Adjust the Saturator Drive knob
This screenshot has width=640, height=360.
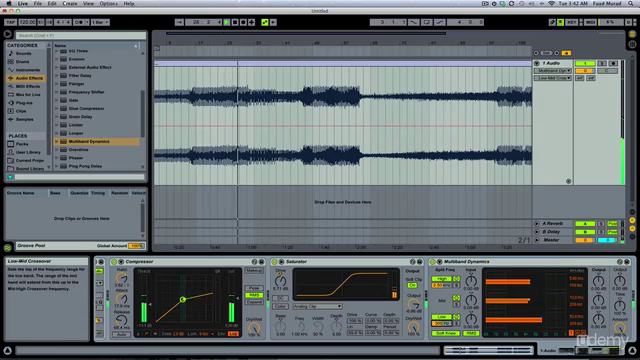point(280,281)
